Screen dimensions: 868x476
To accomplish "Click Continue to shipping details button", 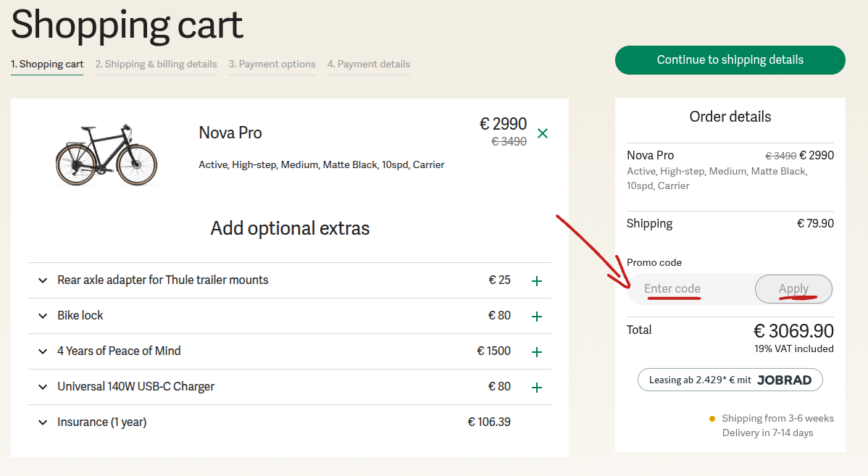I will [730, 60].
